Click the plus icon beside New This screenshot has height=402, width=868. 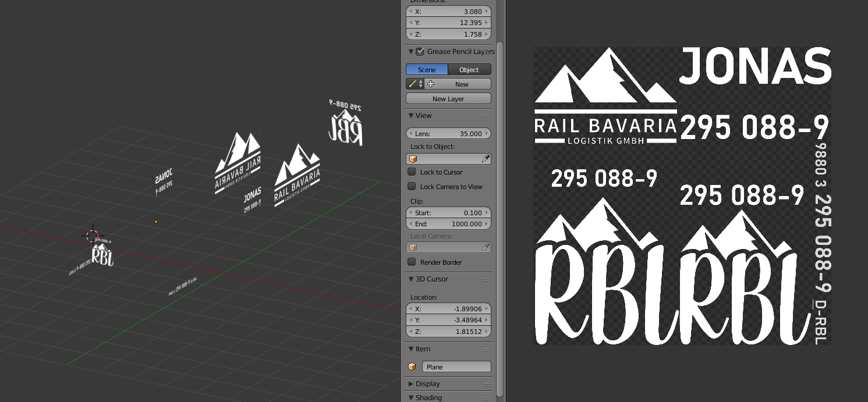point(431,84)
